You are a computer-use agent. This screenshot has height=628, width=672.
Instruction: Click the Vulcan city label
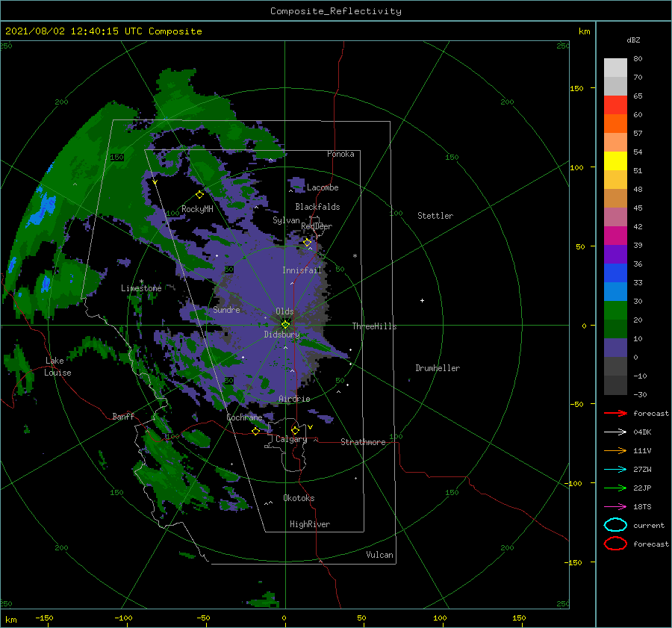tap(380, 555)
